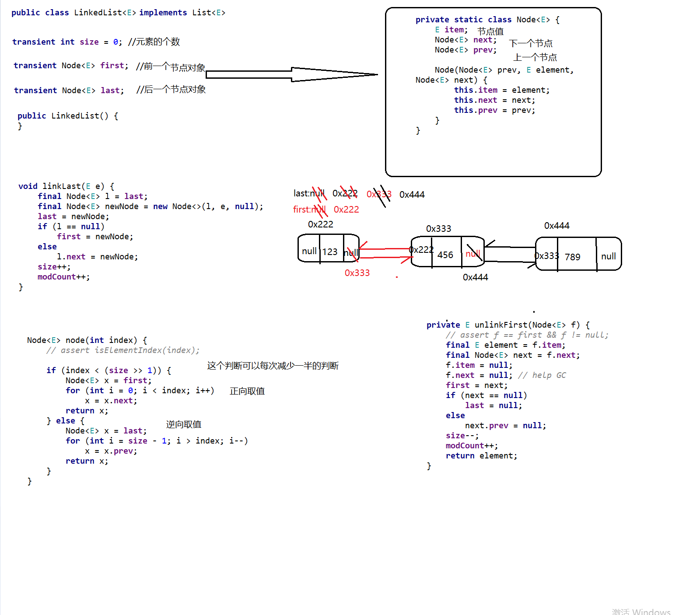Click the void linkLast(E e) method signature
Viewport: 700px width, 615px height.
click(x=66, y=186)
